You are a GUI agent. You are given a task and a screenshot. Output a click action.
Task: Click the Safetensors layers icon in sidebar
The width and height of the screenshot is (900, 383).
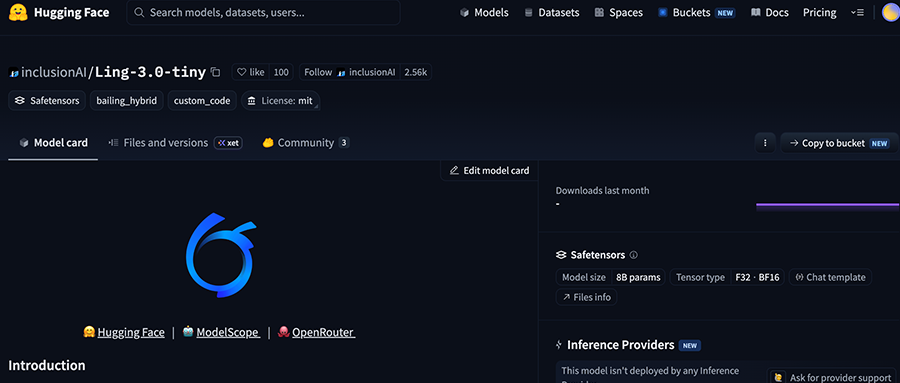click(561, 255)
